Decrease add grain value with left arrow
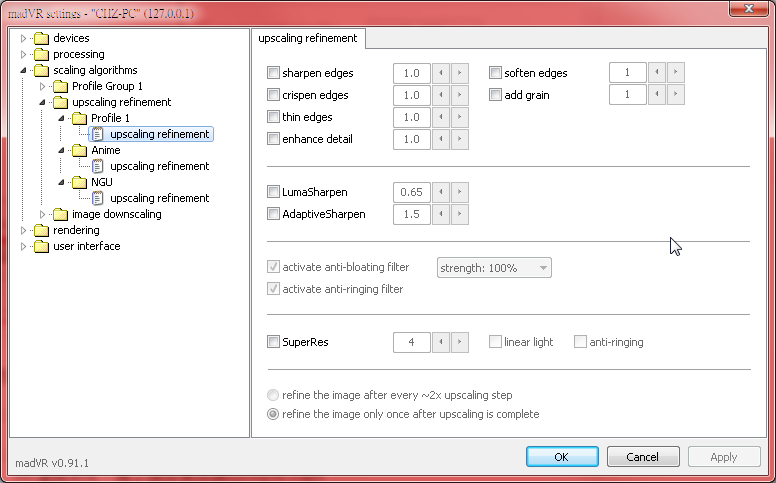Image resolution: width=776 pixels, height=483 pixels. pyautogui.click(x=657, y=95)
